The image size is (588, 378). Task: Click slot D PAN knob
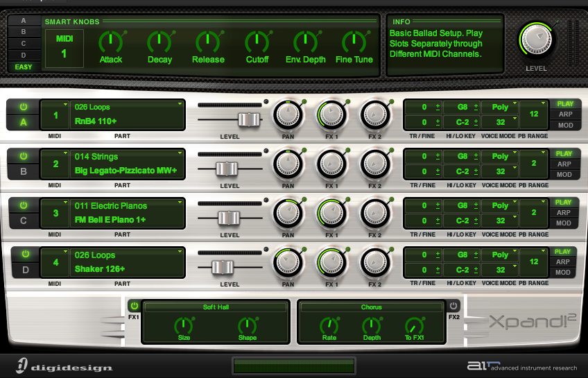point(288,261)
